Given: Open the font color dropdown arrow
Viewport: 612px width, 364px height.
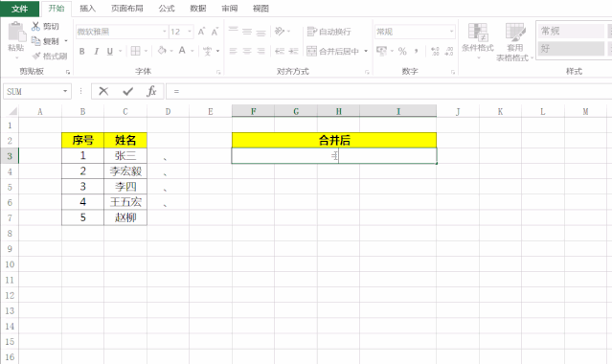Looking at the screenshot, I should pos(193,51).
